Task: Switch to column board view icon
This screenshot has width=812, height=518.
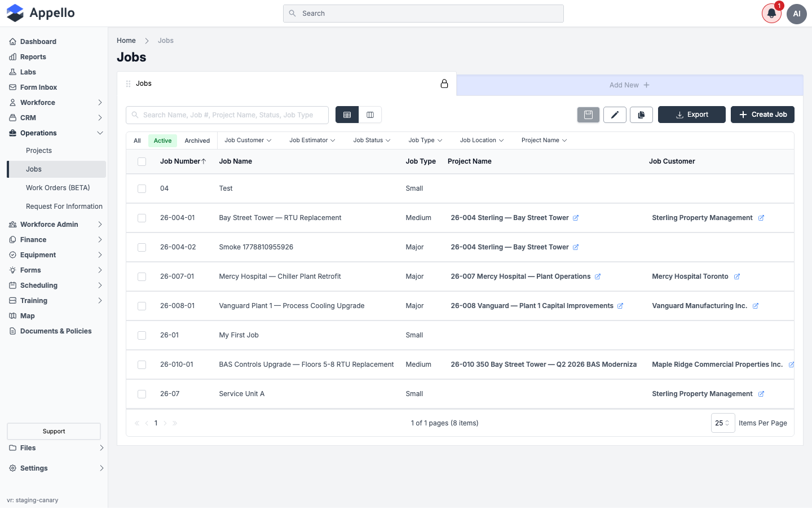Action: tap(370, 115)
